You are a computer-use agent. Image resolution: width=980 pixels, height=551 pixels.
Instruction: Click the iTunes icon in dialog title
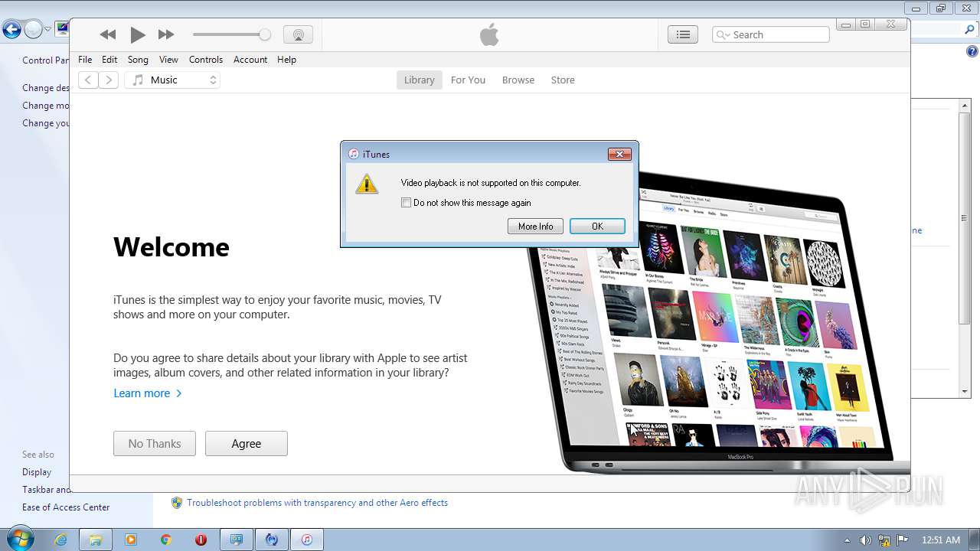click(x=354, y=154)
